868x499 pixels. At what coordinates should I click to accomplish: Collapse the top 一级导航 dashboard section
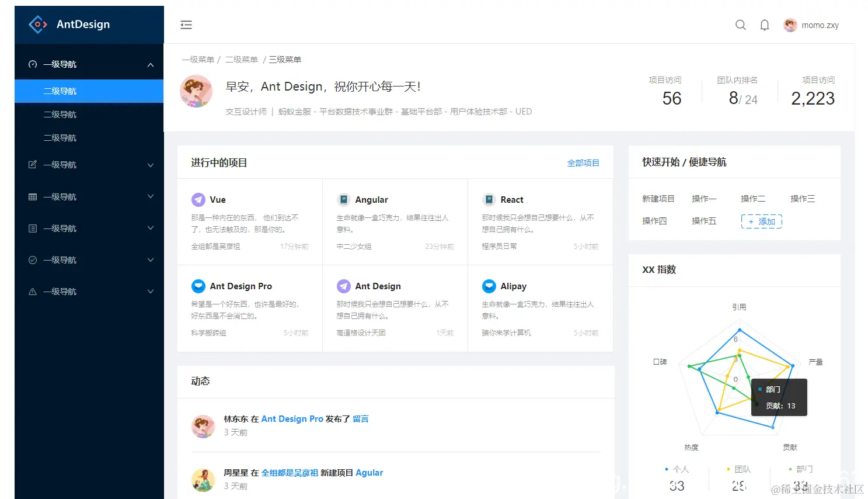tap(89, 64)
